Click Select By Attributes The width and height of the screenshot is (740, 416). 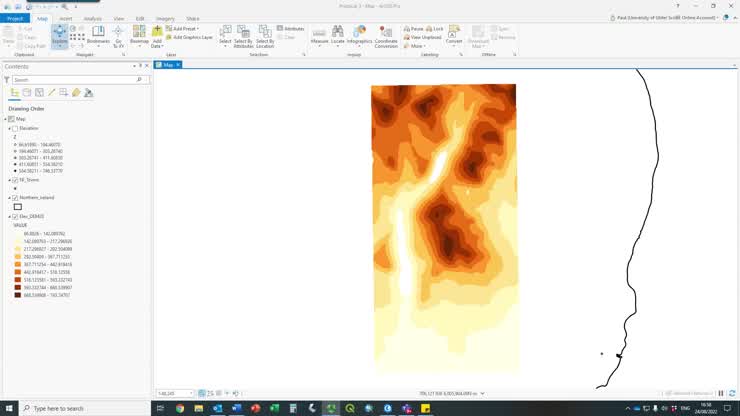pyautogui.click(x=244, y=36)
